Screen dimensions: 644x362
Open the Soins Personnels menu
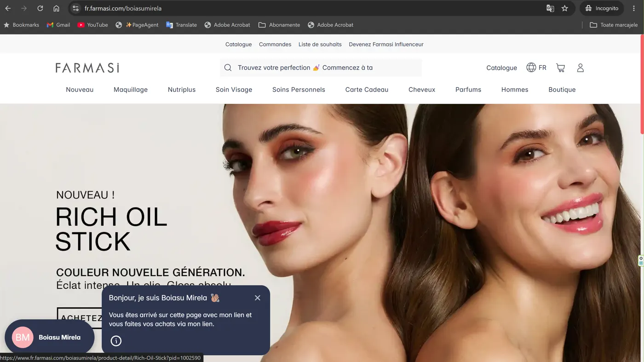click(x=299, y=90)
